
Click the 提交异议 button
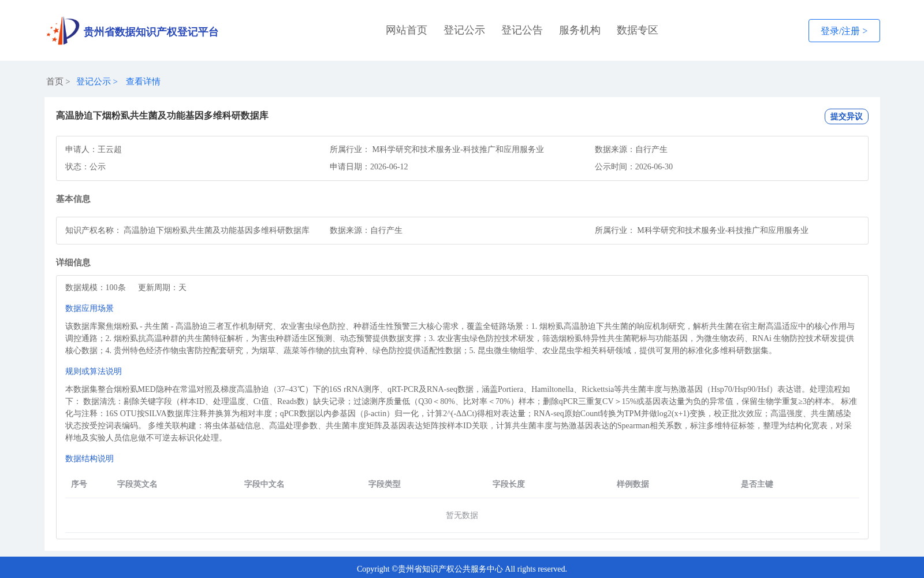pos(846,116)
